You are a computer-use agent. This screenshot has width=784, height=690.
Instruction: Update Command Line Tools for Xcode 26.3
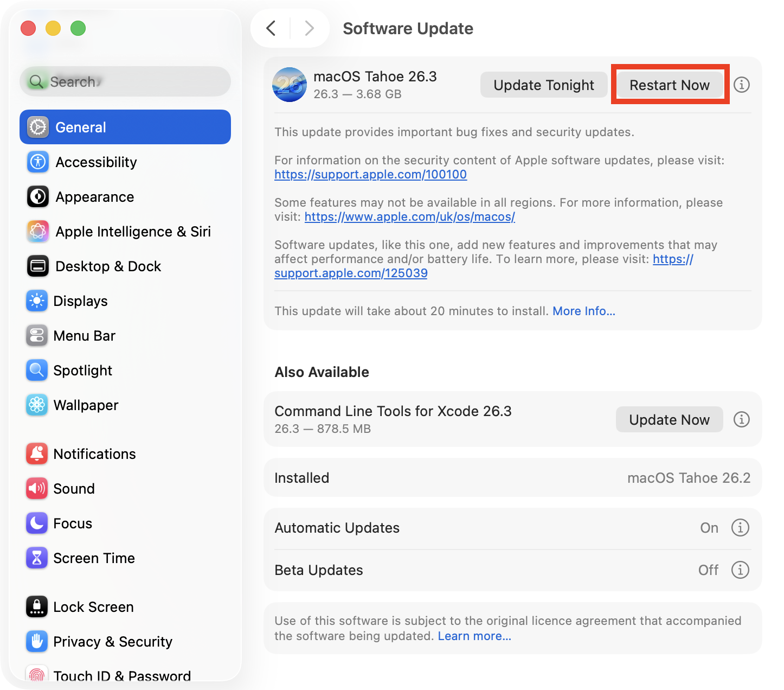[669, 419]
